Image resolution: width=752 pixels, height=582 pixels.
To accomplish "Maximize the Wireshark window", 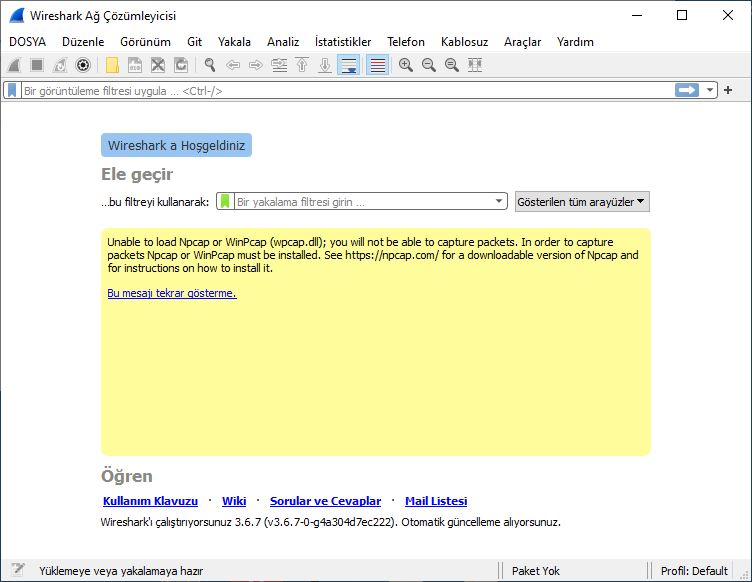I will [682, 15].
